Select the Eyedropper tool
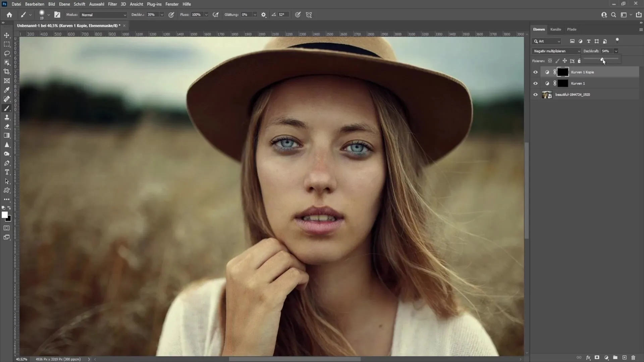644x362 pixels. (7, 90)
